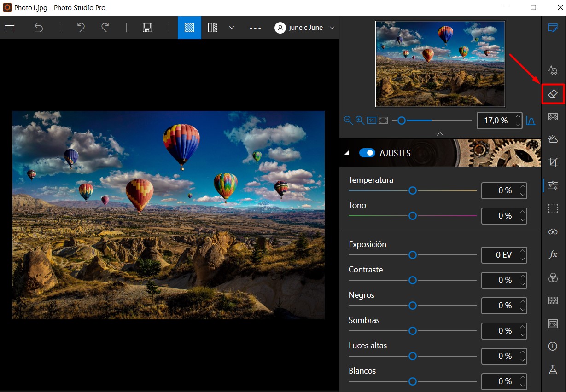This screenshot has height=392, width=566.
Task: Open the three-dots more options menu
Action: pos(255,28)
